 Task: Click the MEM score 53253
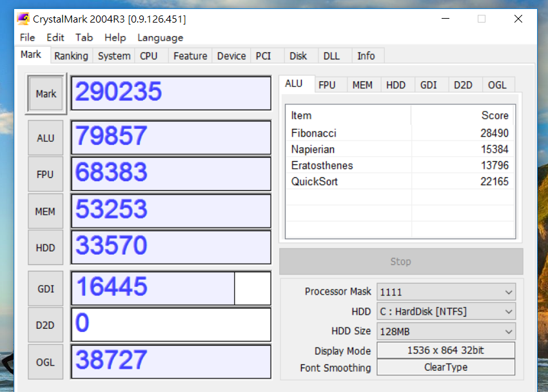171,211
